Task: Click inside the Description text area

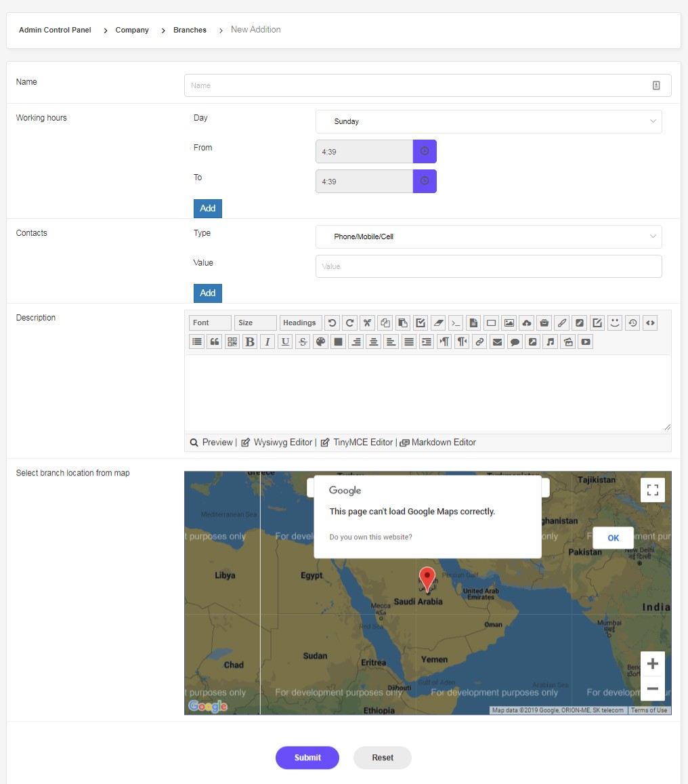Action: point(428,392)
